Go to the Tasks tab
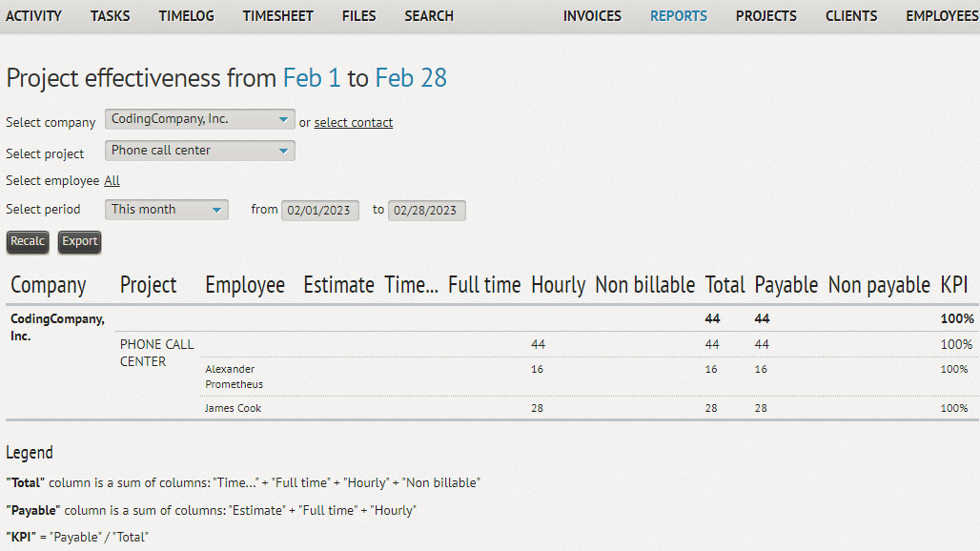The image size is (980, 551). [x=111, y=16]
